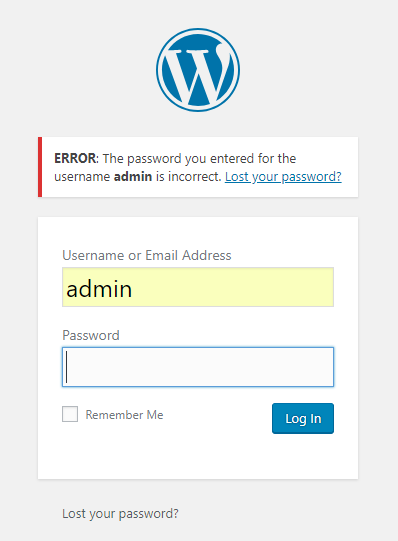The height and width of the screenshot is (541, 398).
Task: Click the WordPress logo
Action: pos(198,70)
